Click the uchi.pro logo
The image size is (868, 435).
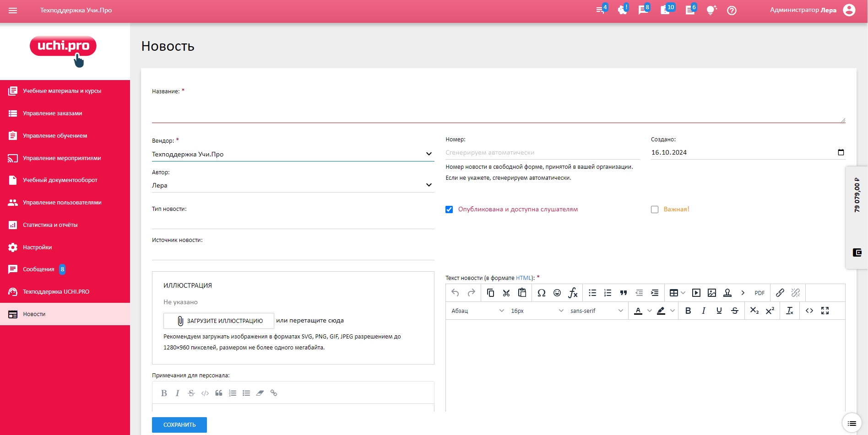click(63, 51)
